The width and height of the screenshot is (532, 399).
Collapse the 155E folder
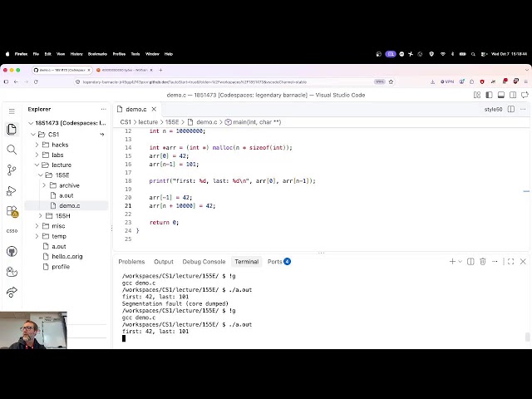point(41,175)
